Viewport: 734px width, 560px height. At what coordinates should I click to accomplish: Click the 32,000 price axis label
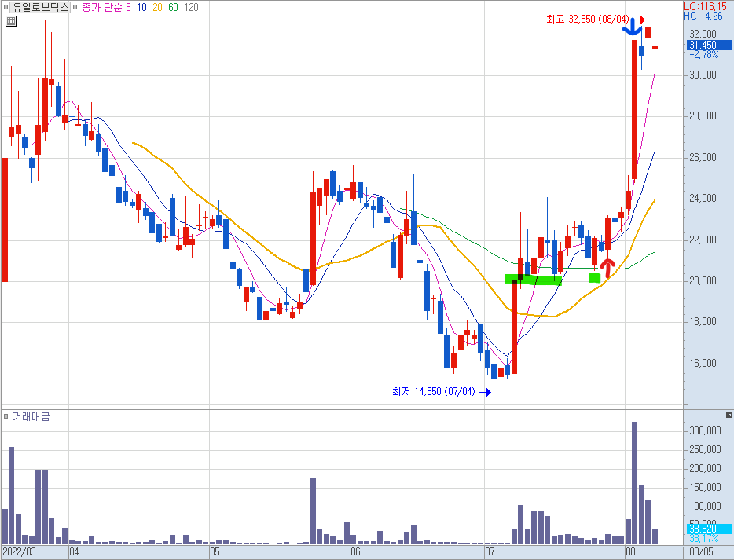point(703,34)
